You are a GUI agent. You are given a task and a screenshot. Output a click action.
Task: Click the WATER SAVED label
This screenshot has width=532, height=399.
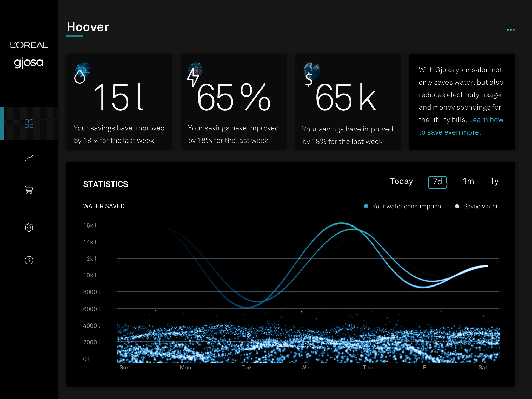104,206
